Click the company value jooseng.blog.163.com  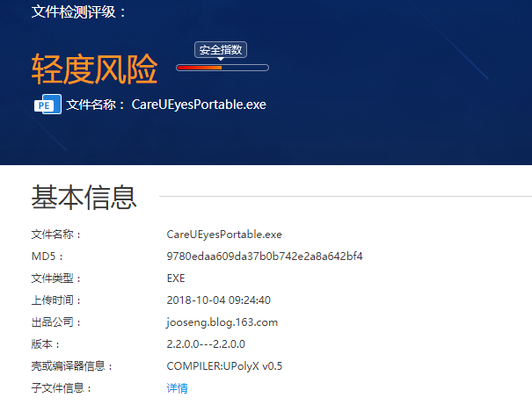(222, 322)
